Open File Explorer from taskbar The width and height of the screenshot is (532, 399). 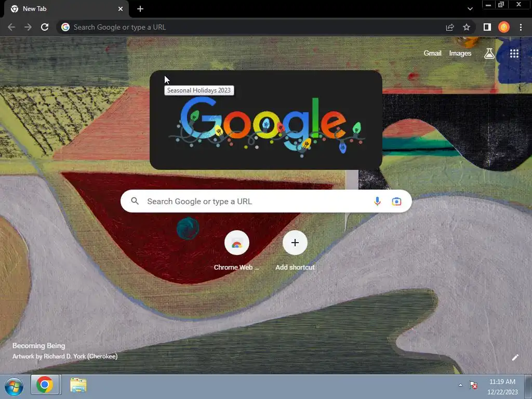pyautogui.click(x=78, y=385)
